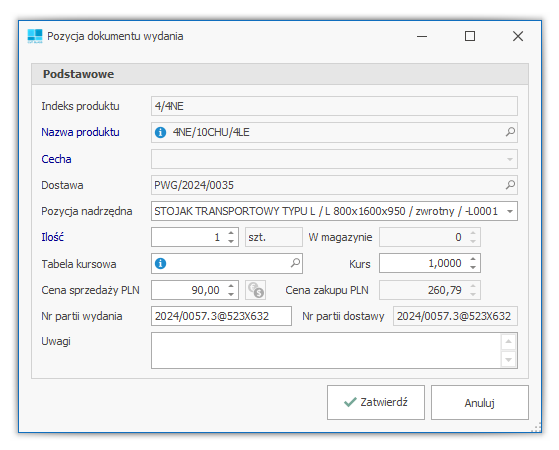
Task: Click the info icon in Nazwa produktu field
Action: point(160,132)
